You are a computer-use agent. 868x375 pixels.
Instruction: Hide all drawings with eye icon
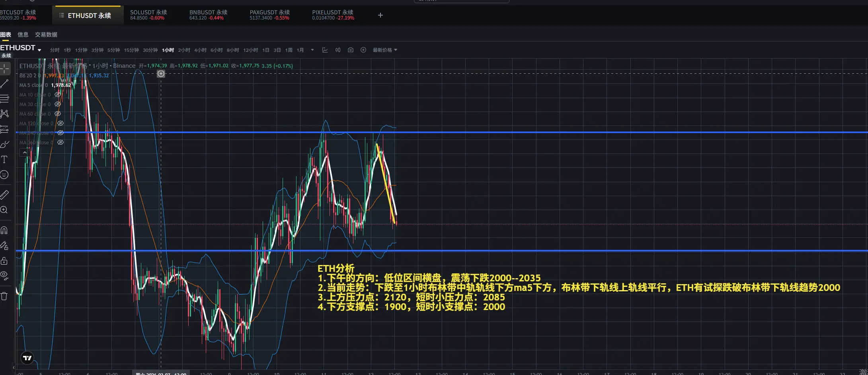4,275
